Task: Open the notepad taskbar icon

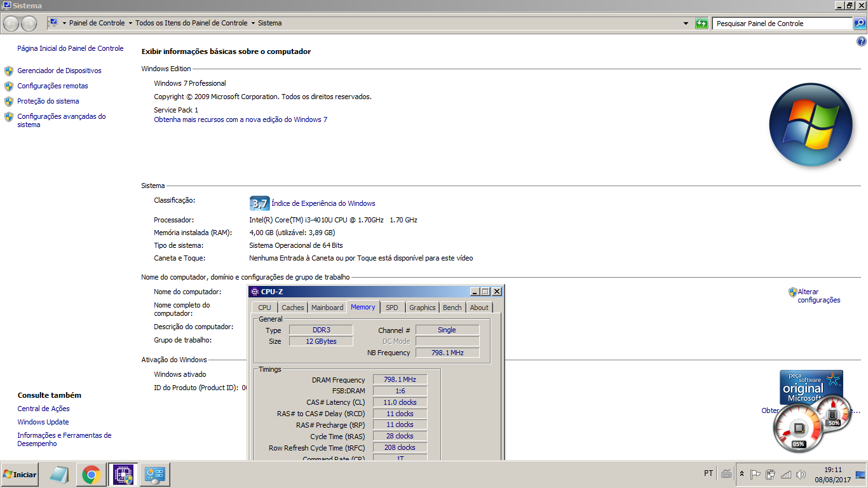Action: tap(58, 475)
